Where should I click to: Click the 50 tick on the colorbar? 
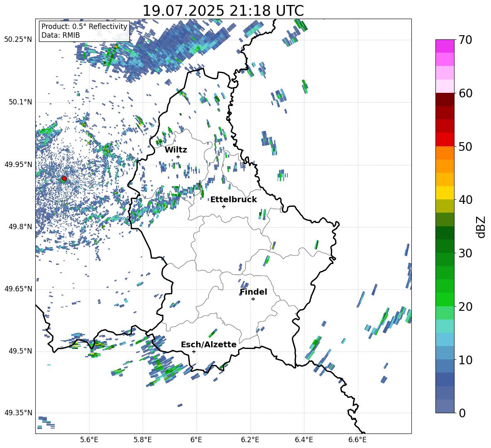pos(465,146)
